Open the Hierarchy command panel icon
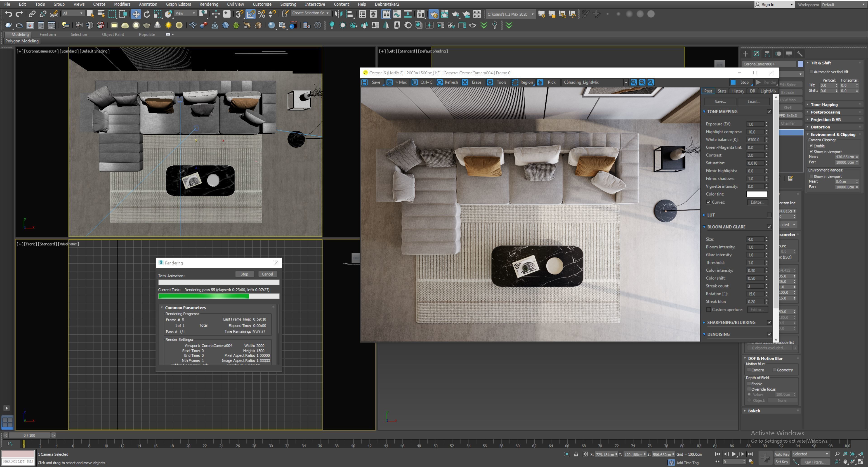Screen dimensions: 868x467 point(767,54)
